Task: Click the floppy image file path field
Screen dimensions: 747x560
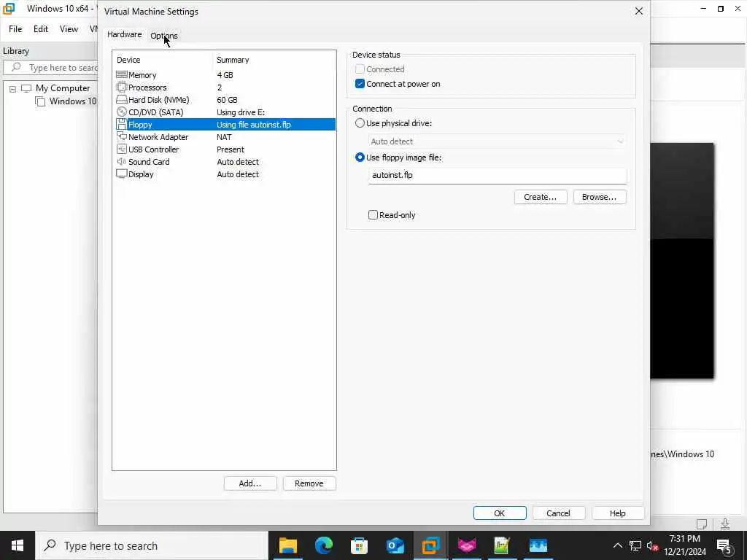Action: 497,175
